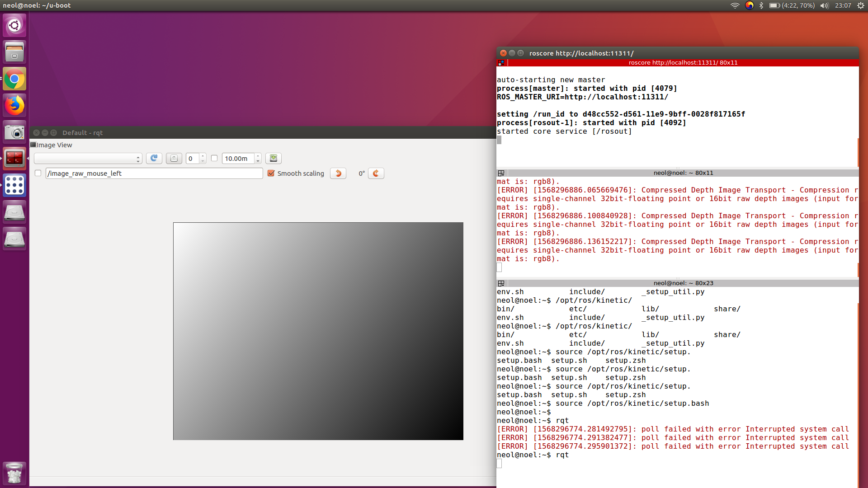Launch Firefox from the dock
The height and width of the screenshot is (488, 868).
[14, 106]
